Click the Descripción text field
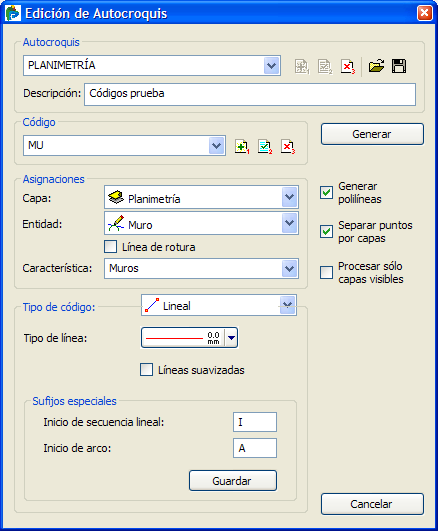The height and width of the screenshot is (531, 438). coord(250,94)
